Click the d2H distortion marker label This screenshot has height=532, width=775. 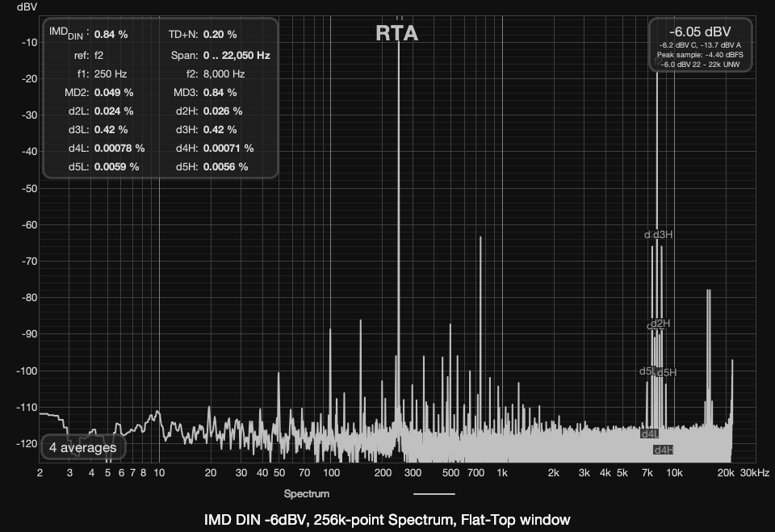[x=661, y=324]
